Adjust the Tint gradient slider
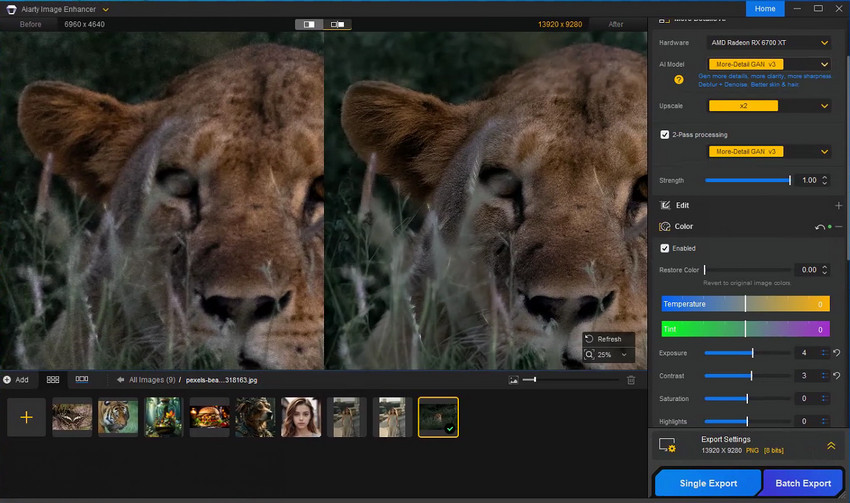 [745, 329]
